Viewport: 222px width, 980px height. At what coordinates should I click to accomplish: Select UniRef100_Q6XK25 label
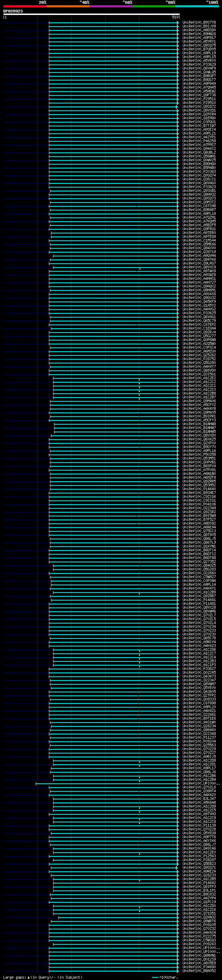click(199, 439)
